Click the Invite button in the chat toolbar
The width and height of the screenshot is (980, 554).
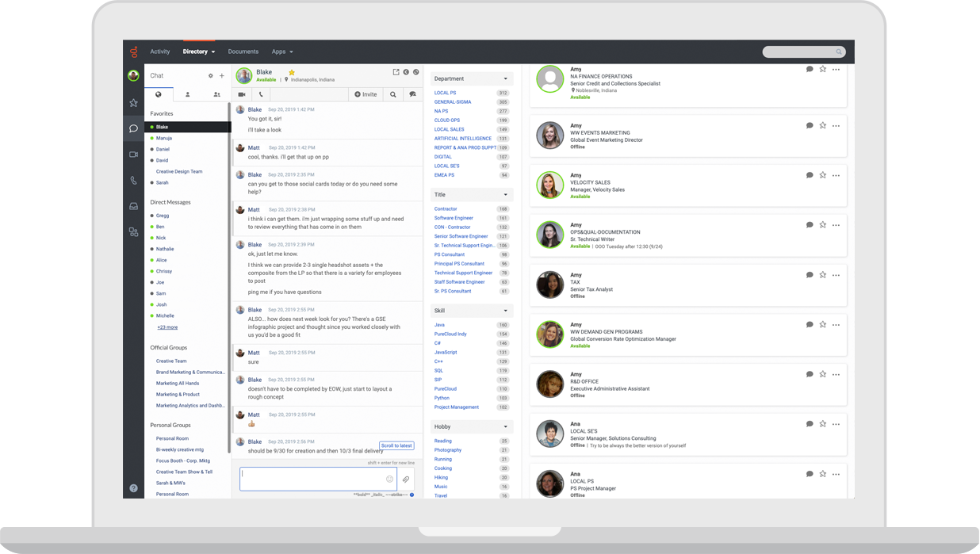pos(366,94)
